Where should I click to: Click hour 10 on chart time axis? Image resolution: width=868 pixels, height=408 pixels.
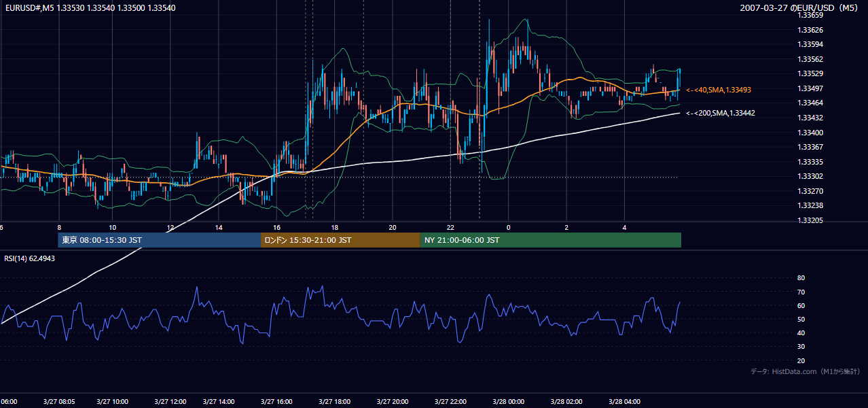tap(112, 227)
